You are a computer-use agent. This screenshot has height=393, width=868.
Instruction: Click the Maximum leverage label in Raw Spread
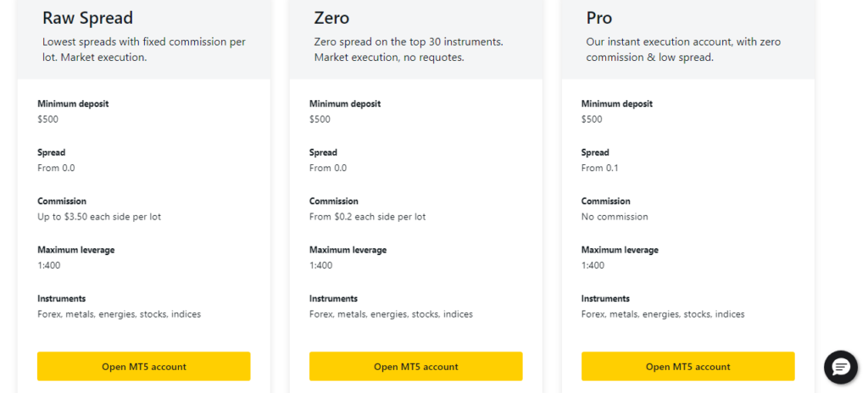(x=75, y=250)
